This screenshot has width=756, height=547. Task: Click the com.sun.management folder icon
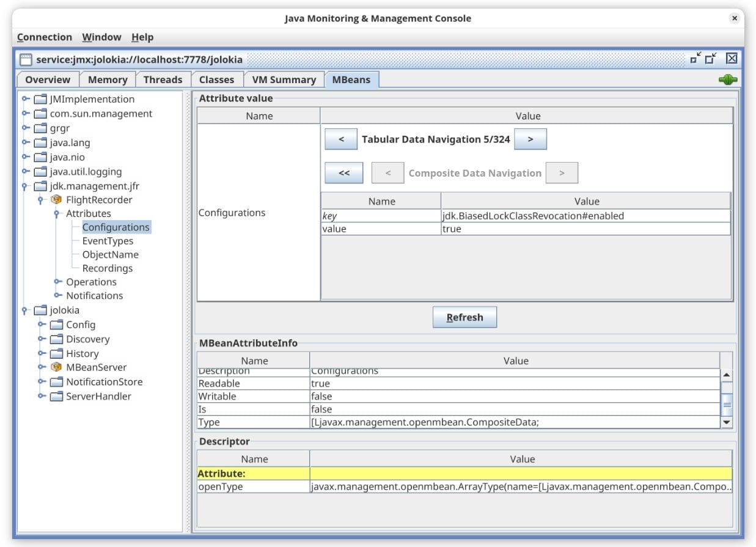coord(40,114)
